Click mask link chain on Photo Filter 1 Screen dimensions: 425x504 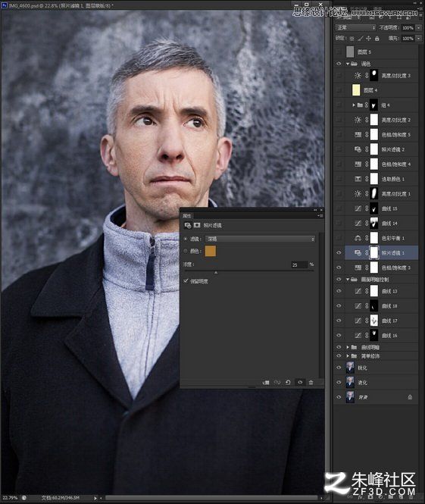[367, 253]
